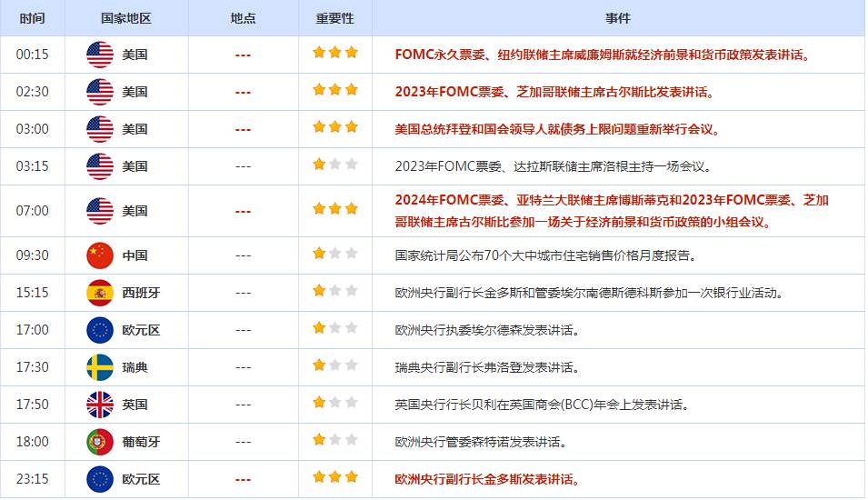Click the one-star rating at 17:30
Image resolution: width=868 pixels, height=500 pixels.
click(x=334, y=365)
